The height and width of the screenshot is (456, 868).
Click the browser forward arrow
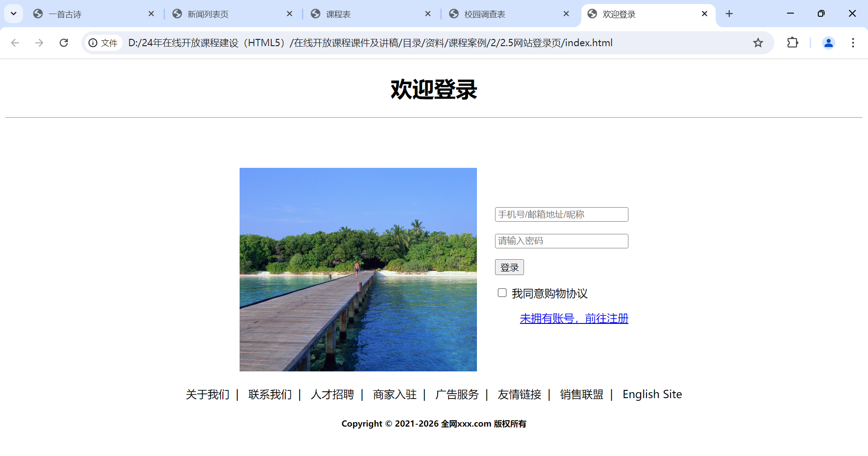click(39, 43)
